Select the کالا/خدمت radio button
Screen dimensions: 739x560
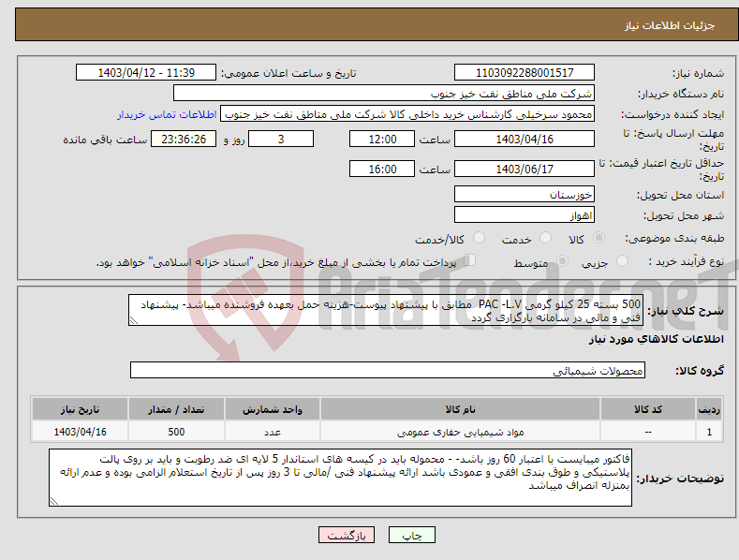tap(479, 238)
